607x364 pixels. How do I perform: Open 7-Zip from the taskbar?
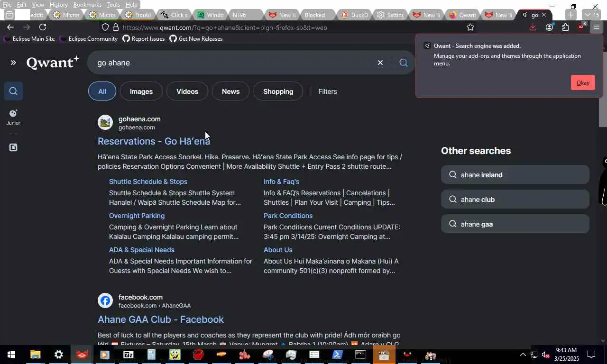129,355
